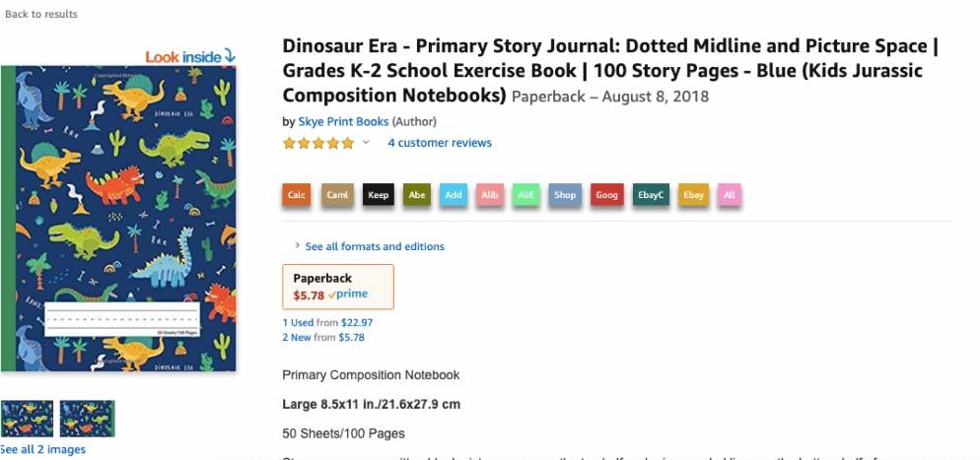
Task: Go back to results
Action: [41, 14]
